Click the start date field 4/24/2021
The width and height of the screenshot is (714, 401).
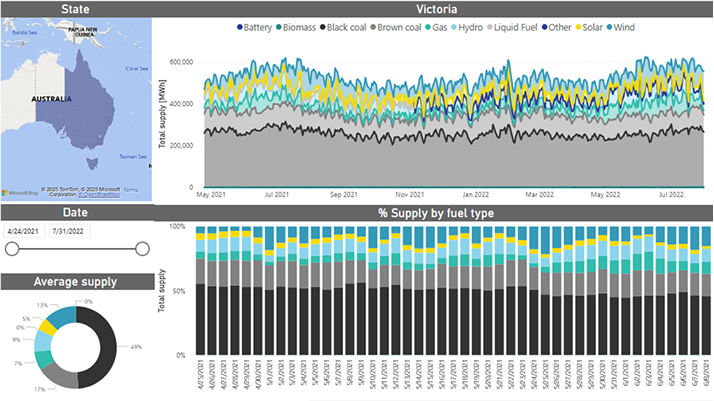tap(25, 229)
